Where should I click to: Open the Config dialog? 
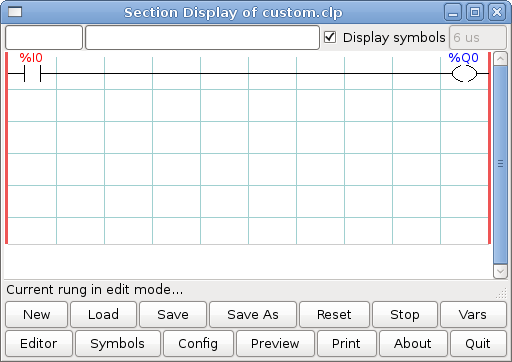click(x=198, y=343)
